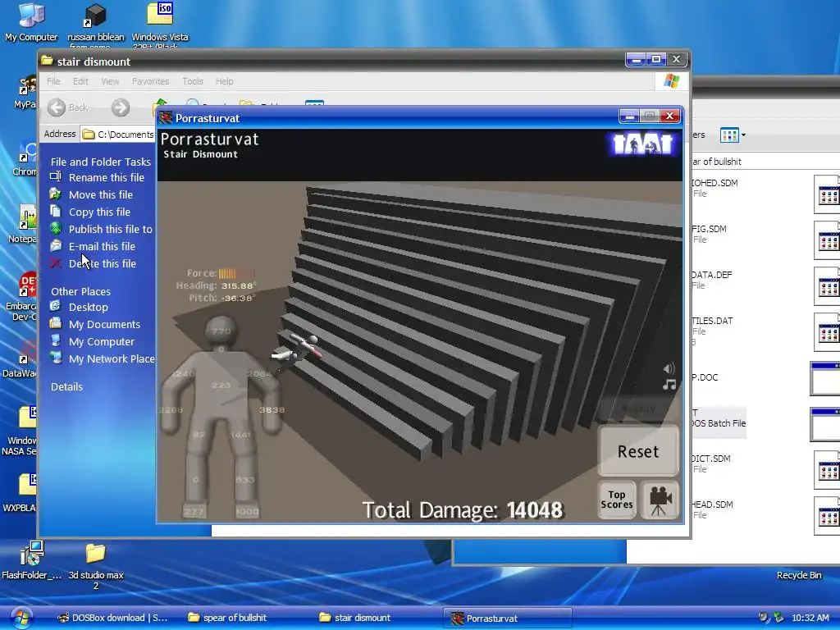The image size is (840, 630).
Task: Click Move this file
Action: coord(101,194)
